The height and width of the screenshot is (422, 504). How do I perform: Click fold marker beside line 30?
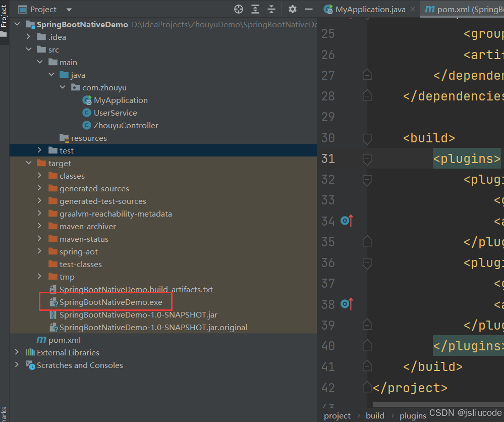click(x=367, y=138)
